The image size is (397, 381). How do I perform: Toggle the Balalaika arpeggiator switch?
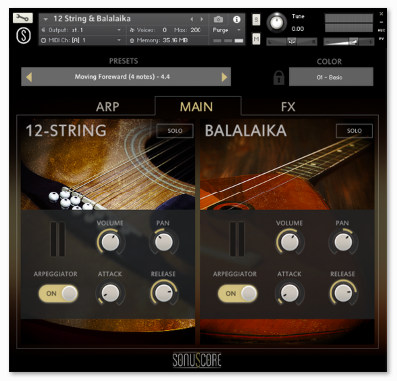point(238,294)
